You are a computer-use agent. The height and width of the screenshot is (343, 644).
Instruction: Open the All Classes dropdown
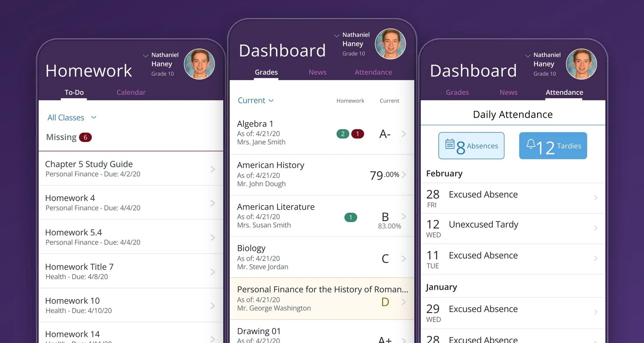pyautogui.click(x=72, y=117)
